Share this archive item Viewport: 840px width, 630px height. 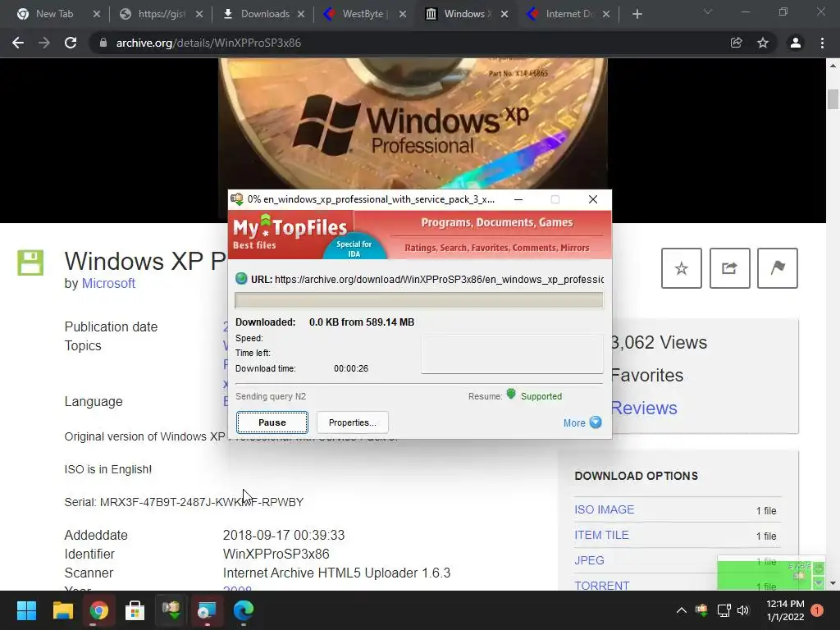point(729,268)
